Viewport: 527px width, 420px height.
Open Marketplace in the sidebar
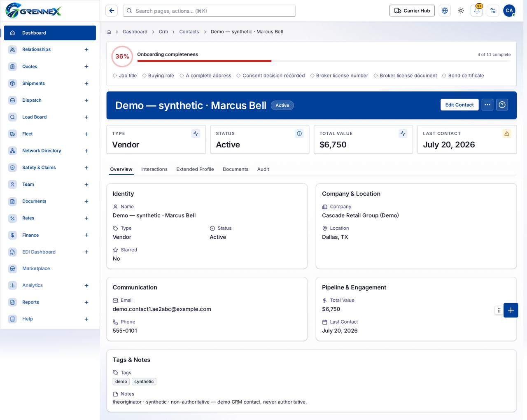tap(50, 268)
